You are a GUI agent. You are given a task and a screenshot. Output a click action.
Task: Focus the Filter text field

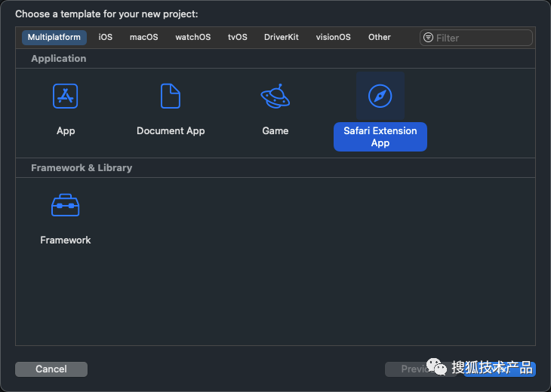(476, 38)
